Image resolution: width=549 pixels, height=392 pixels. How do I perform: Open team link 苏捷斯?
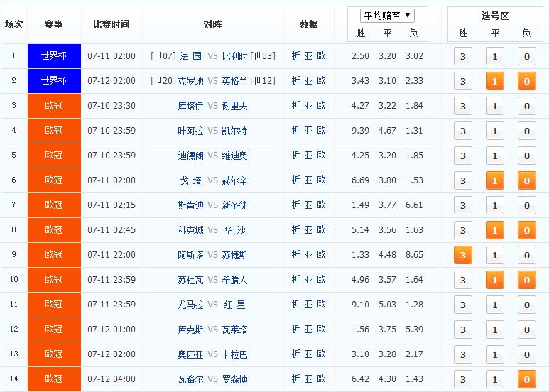click(234, 255)
